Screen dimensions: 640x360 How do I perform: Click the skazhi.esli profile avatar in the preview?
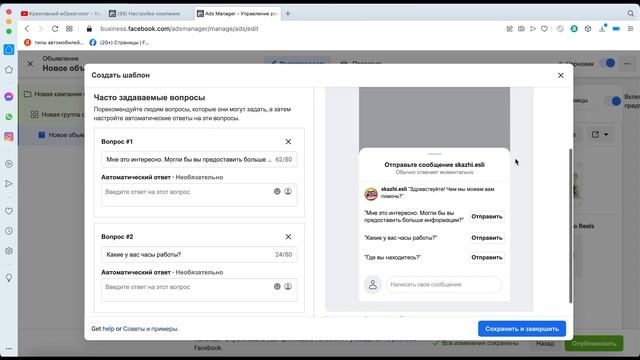click(371, 193)
